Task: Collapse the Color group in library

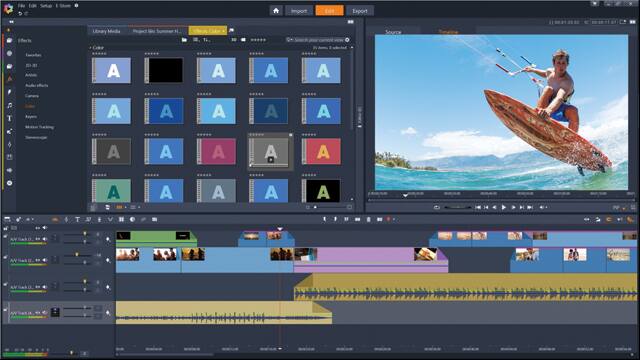Action: 91,48
